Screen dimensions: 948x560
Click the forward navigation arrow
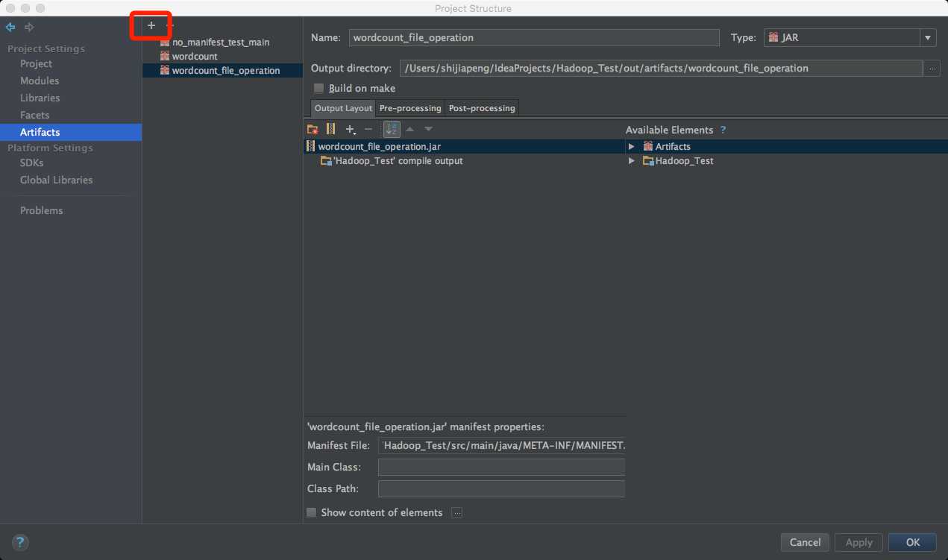coord(29,28)
